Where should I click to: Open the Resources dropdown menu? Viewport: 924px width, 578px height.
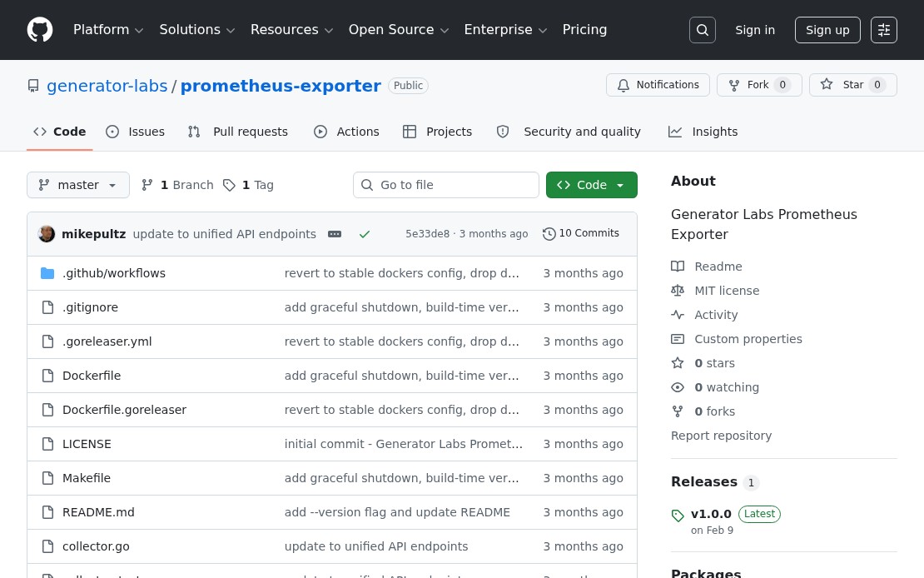coord(291,29)
